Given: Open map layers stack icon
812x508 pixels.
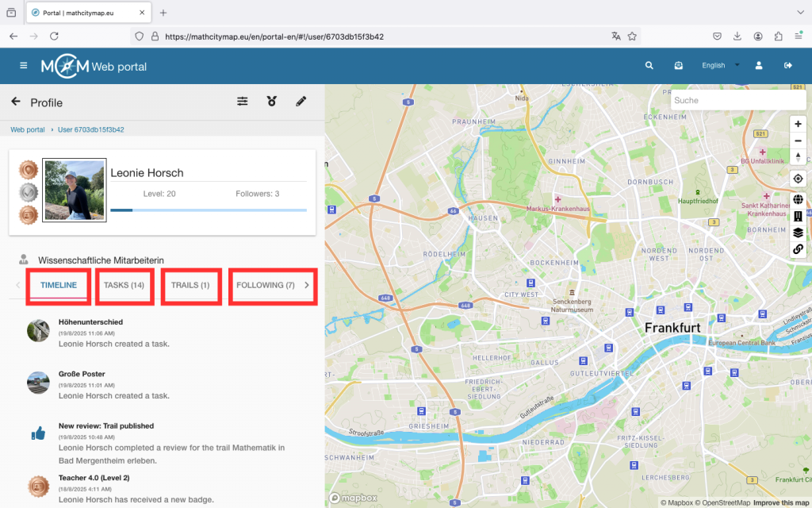Looking at the screenshot, I should click(798, 233).
